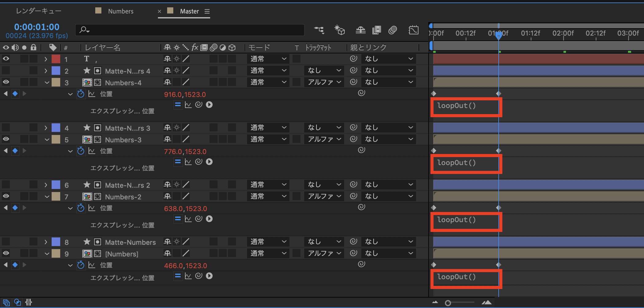
Task: Expand Matte-N...rs 4 layer properties
Action: pyautogui.click(x=46, y=71)
